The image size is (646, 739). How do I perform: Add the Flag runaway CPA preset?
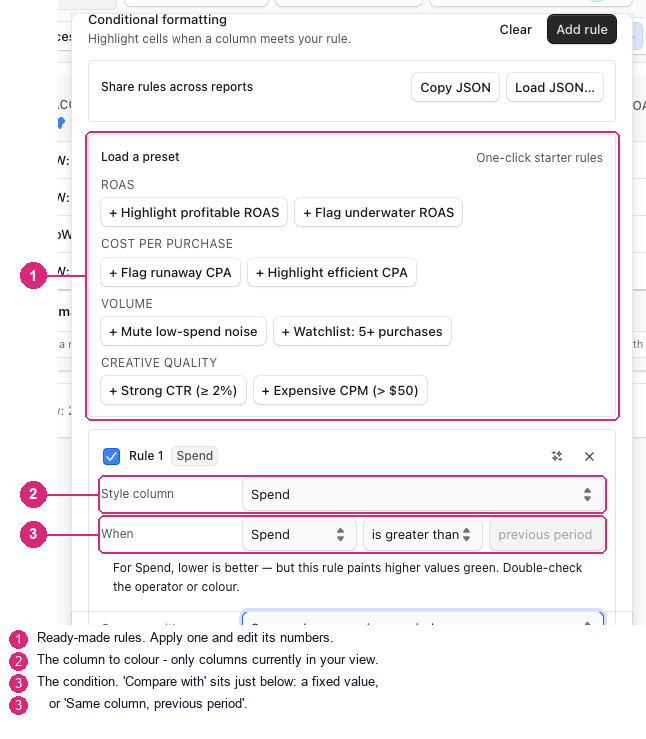(x=171, y=272)
